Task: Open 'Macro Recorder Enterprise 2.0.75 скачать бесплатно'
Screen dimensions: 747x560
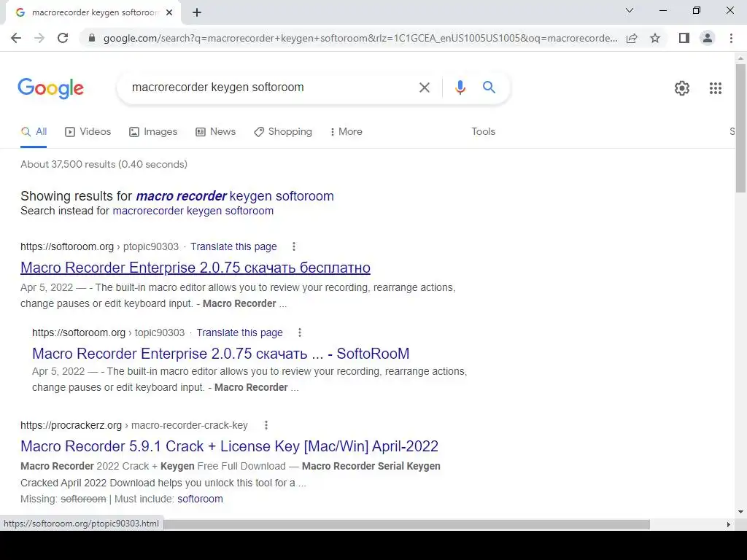Action: [x=196, y=268]
